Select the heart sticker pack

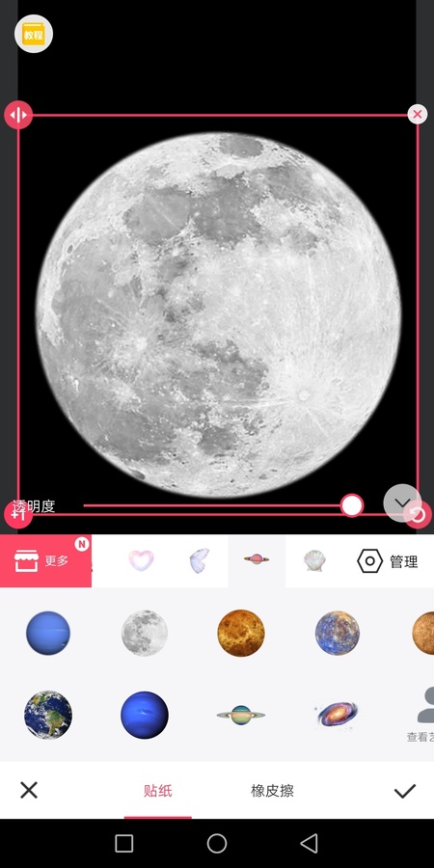(141, 560)
